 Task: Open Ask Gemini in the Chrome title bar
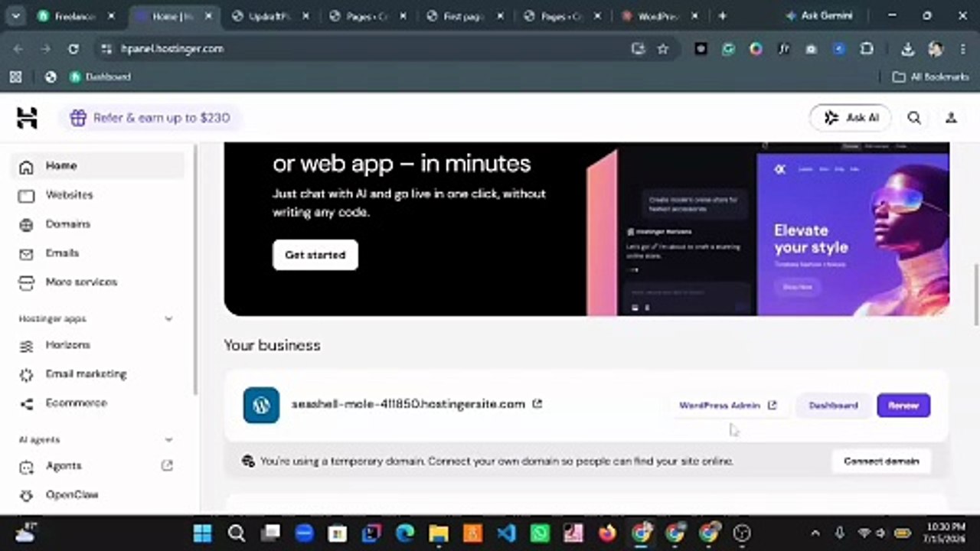click(818, 15)
